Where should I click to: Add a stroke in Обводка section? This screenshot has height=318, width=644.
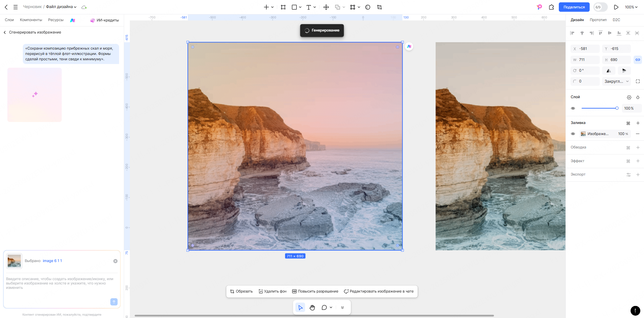[638, 147]
